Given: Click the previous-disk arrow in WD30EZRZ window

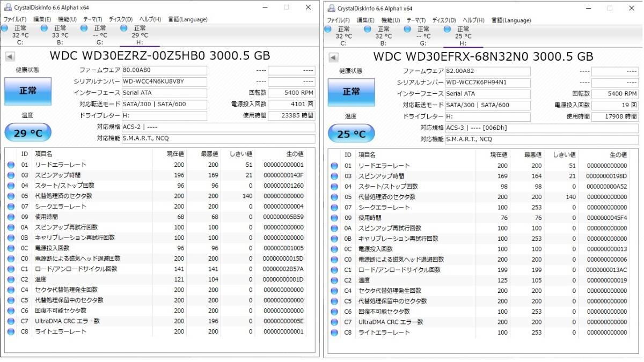Looking at the screenshot, I should (x=10, y=56).
